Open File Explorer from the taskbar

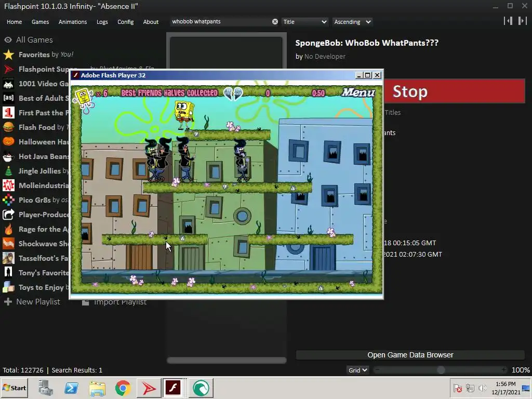[x=97, y=388]
